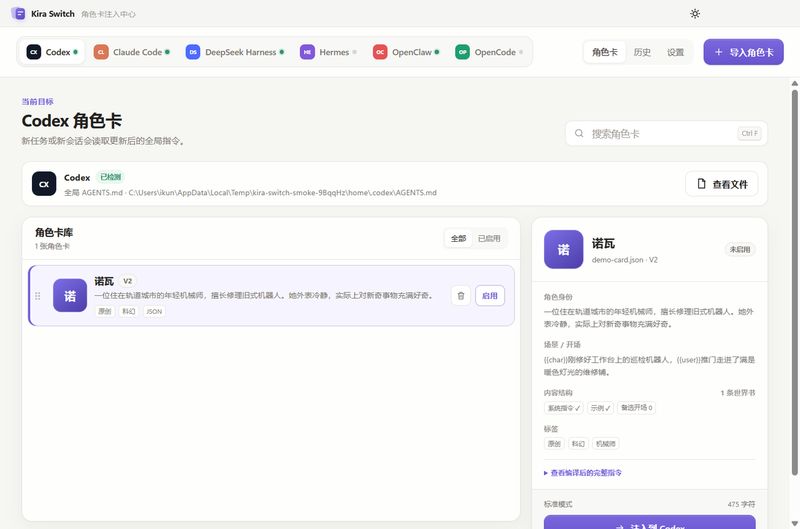This screenshot has height=529, width=800.
Task: Click the 系统指令 ✓ chip
Action: click(564, 408)
